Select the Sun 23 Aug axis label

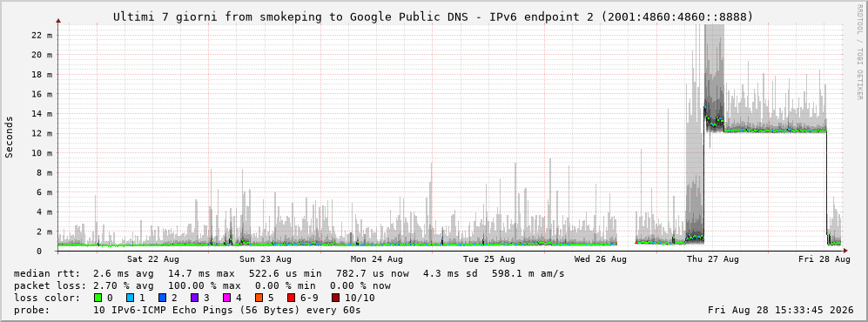click(266, 259)
